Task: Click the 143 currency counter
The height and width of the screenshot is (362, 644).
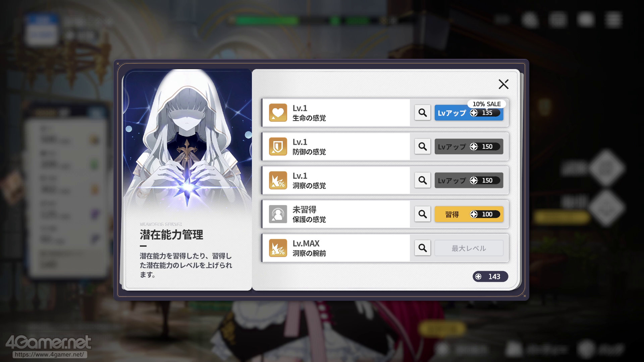Action: [490, 277]
